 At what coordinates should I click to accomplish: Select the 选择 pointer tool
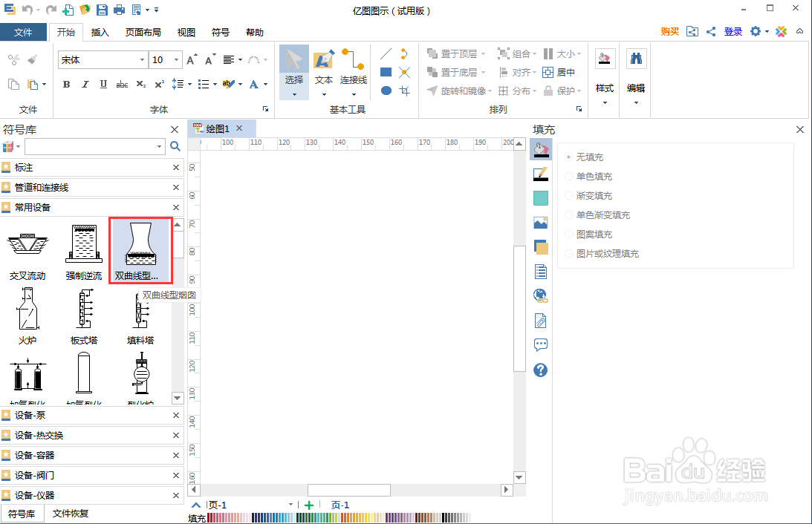coord(294,72)
